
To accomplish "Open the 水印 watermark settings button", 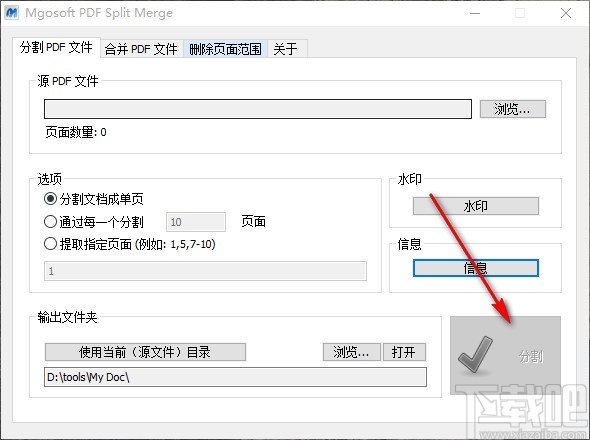I will [x=476, y=206].
